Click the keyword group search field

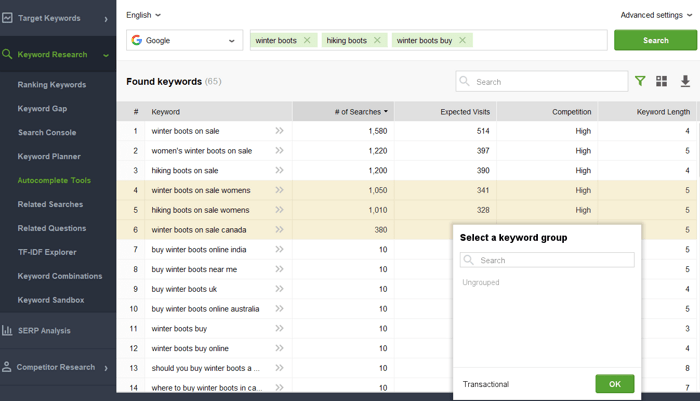click(x=547, y=260)
